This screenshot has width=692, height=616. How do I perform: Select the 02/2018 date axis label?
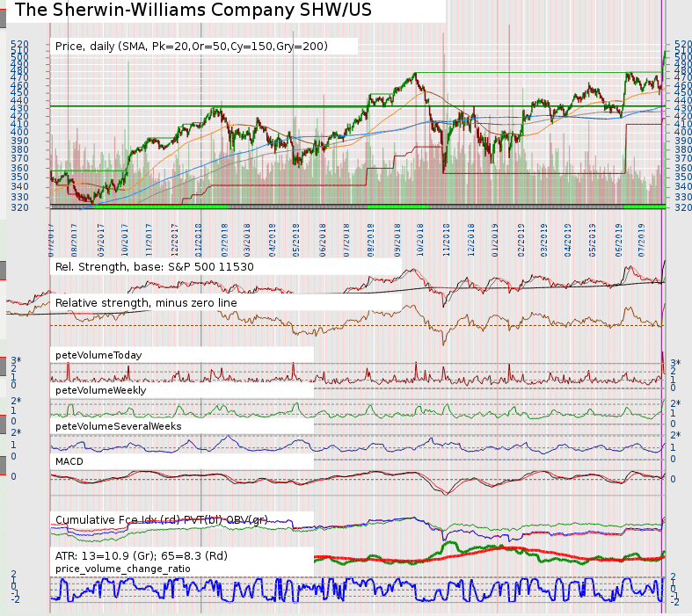tap(224, 240)
